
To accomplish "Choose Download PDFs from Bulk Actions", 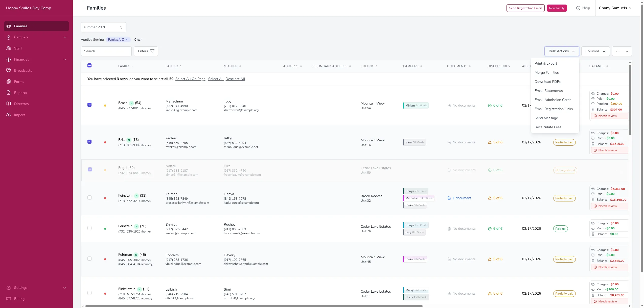I will tap(555, 82).
